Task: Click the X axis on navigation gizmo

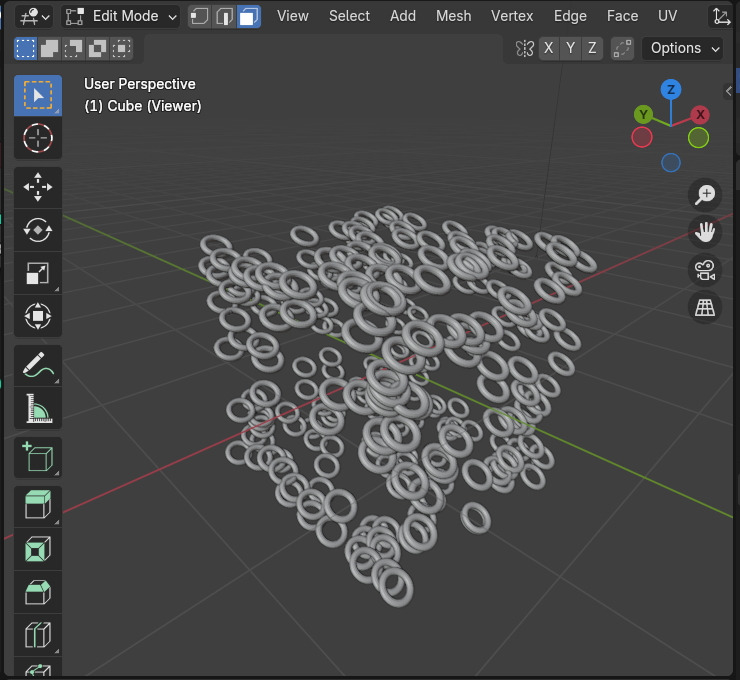Action: coord(700,114)
